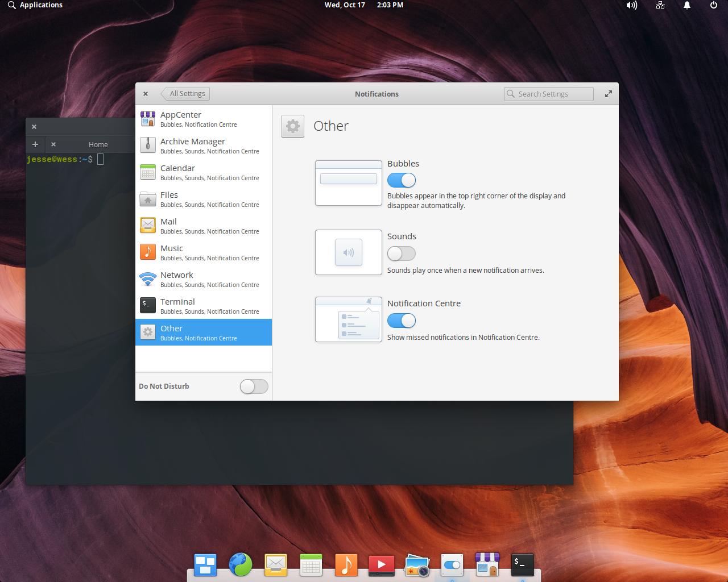Open AppCenter from the dock

point(487,565)
